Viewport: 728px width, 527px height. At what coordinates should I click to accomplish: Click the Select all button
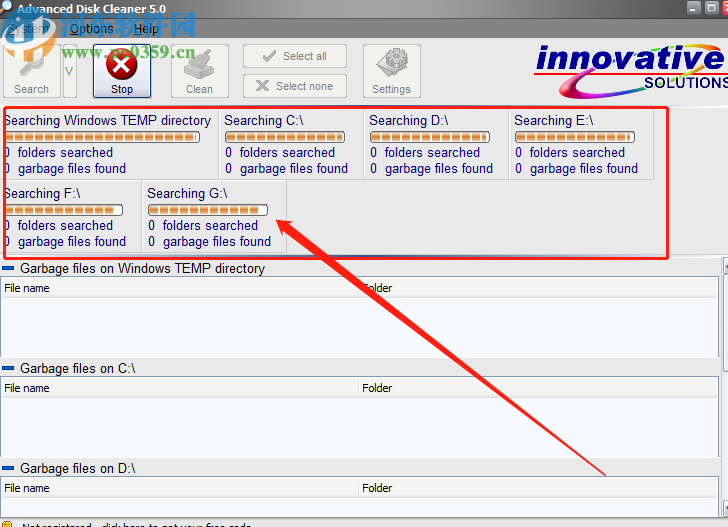pyautogui.click(x=295, y=56)
